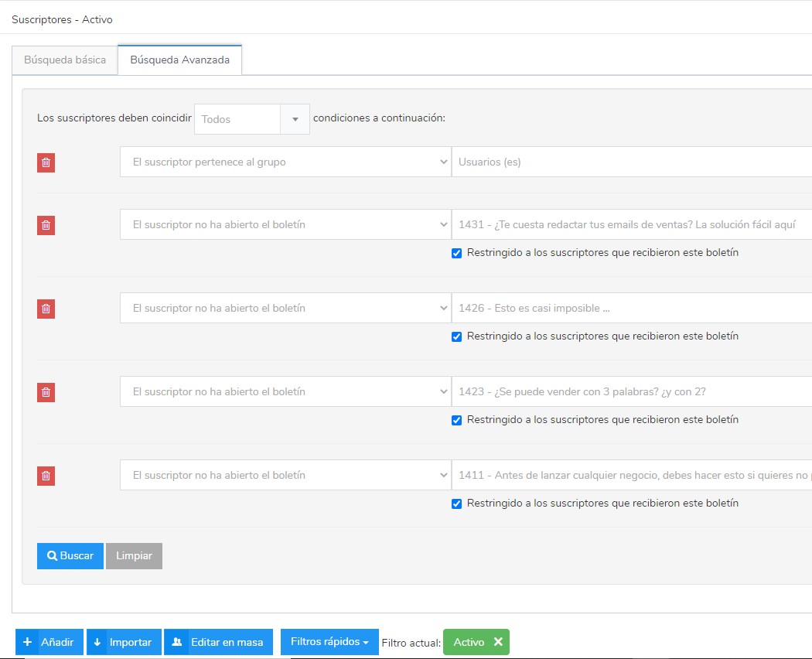812x659 pixels.
Task: Uncheck the restriction checkbox under bulletin 1411
Action: coord(456,504)
